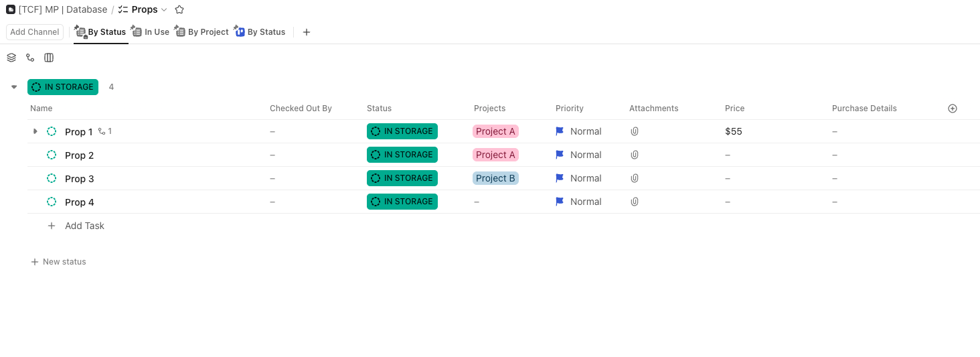Click the Add Channel button
This screenshot has height=357, width=980.
click(x=35, y=32)
